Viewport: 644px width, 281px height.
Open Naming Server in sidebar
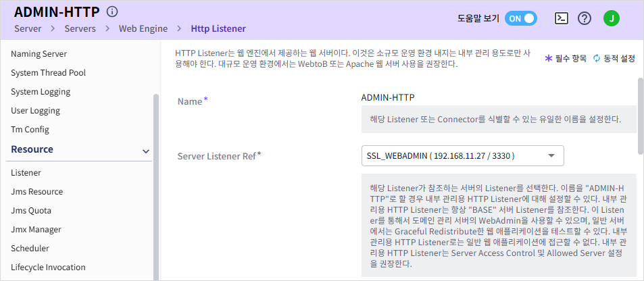coord(39,54)
